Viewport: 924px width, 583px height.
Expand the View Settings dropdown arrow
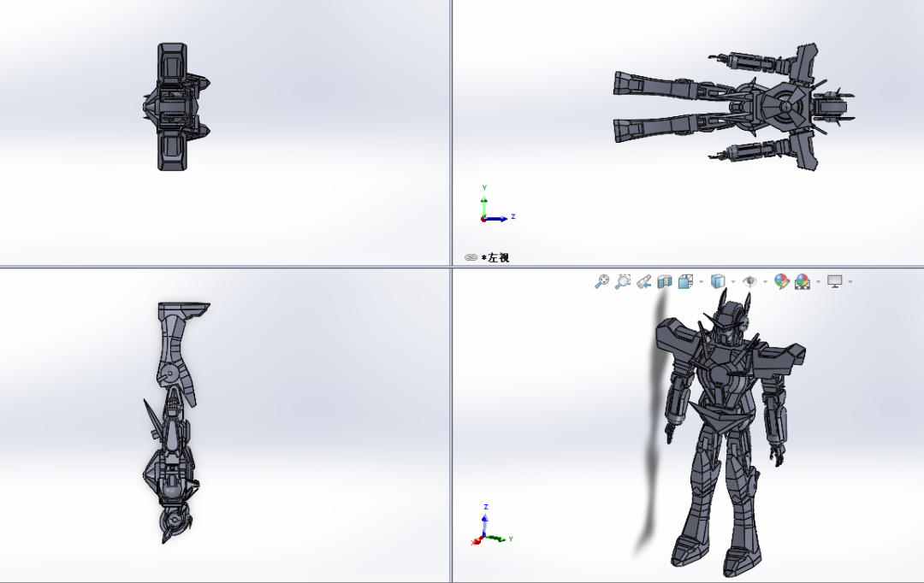(x=850, y=281)
